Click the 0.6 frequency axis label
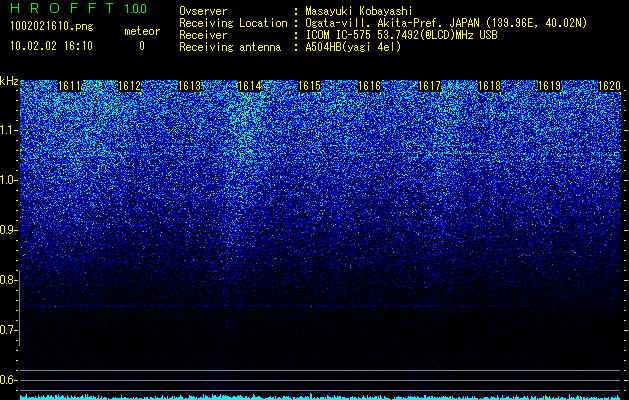The image size is (629, 400). (x=8, y=380)
